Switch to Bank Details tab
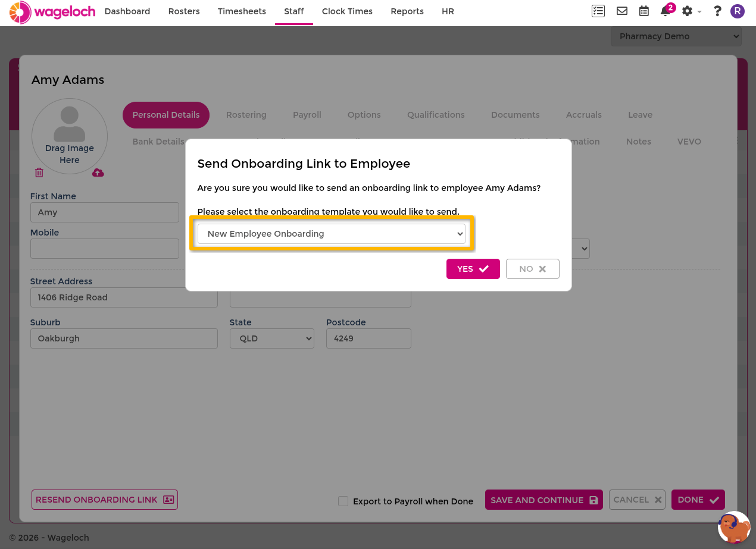The image size is (756, 549). [x=158, y=142]
